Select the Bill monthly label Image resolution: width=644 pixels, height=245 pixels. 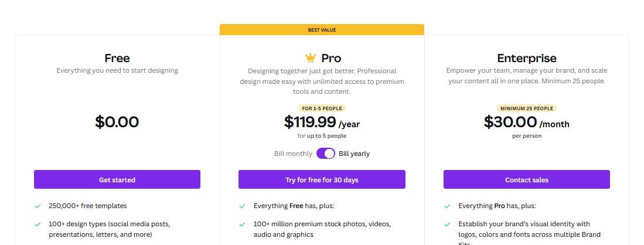(x=293, y=154)
